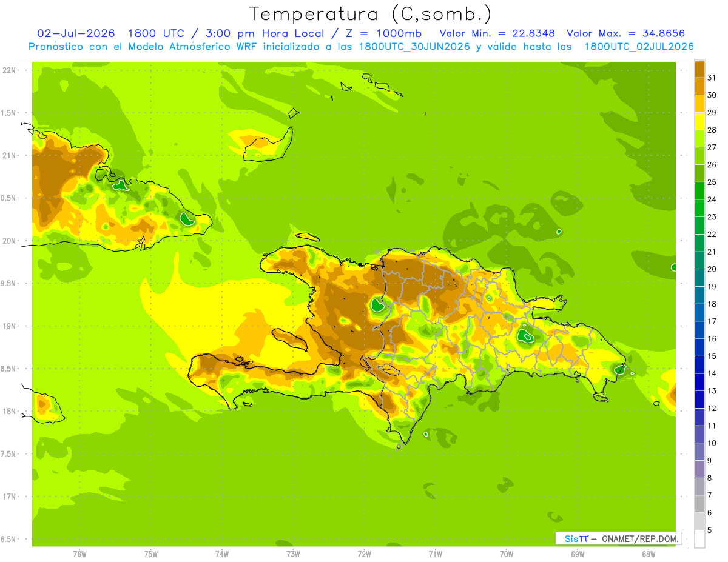Click the "68W" longitude label
The image size is (728, 562).
click(649, 554)
